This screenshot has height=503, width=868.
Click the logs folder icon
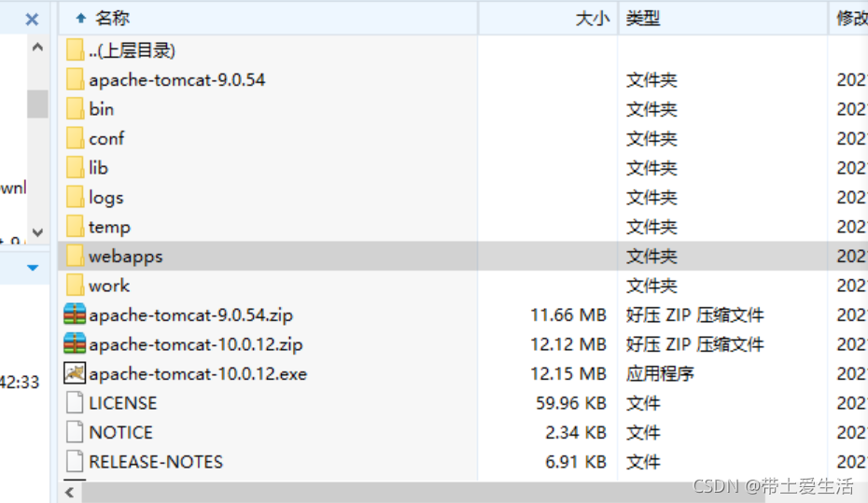[75, 198]
